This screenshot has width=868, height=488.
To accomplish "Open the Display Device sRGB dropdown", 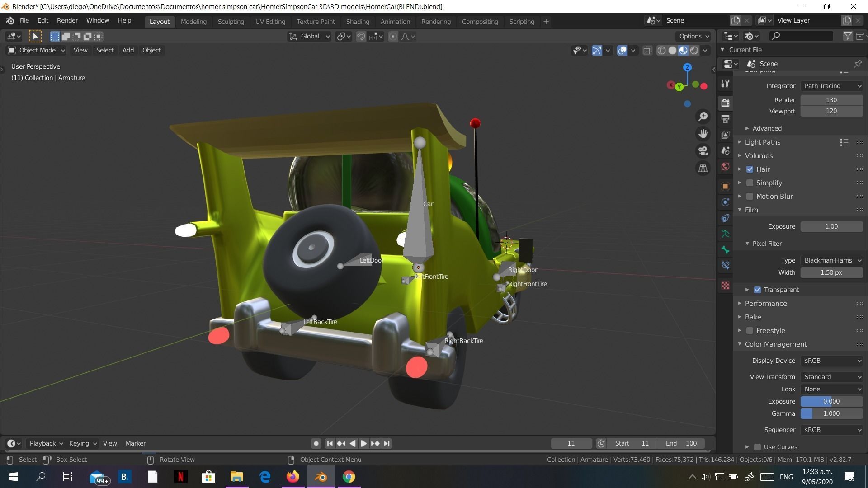I will (832, 361).
